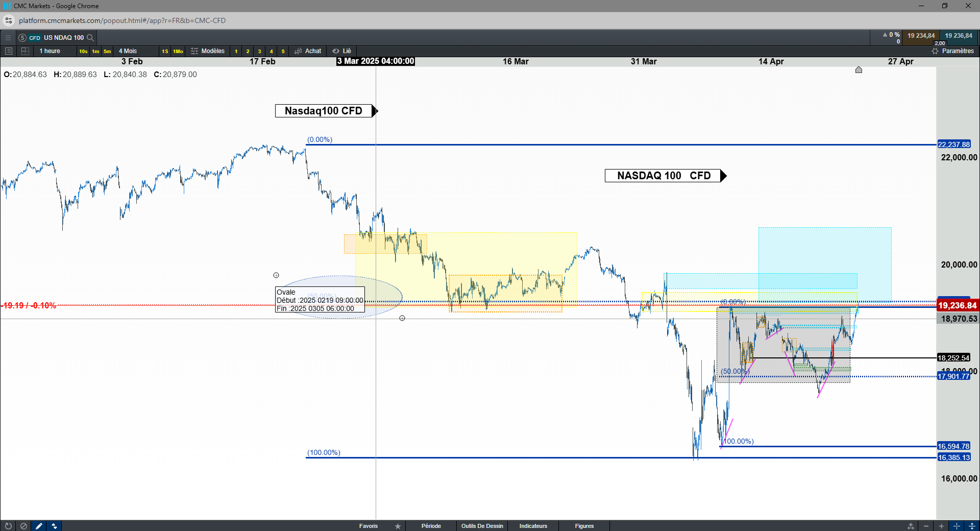Toggle the pencil drawing mode icon

point(39,526)
